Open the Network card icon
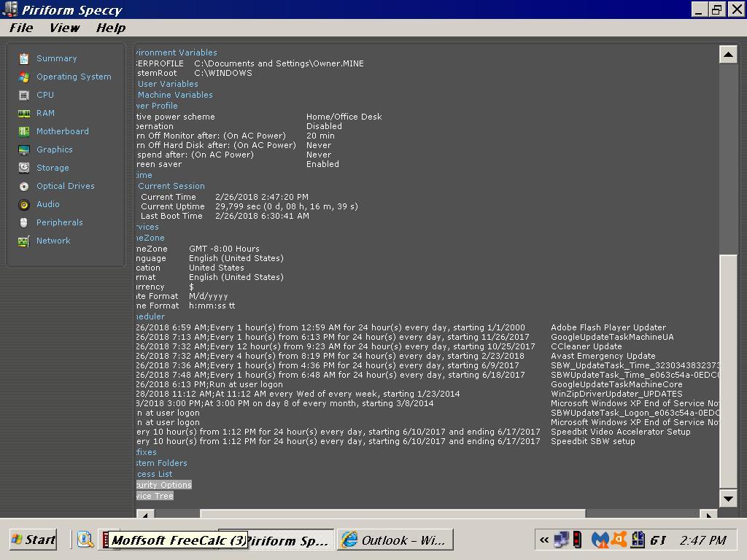This screenshot has width=747, height=560. click(24, 241)
